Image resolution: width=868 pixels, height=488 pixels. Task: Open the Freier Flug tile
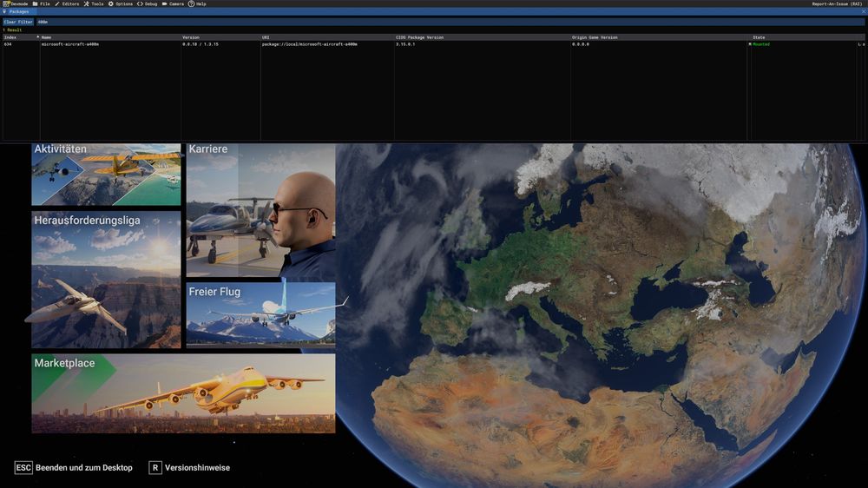(x=260, y=314)
